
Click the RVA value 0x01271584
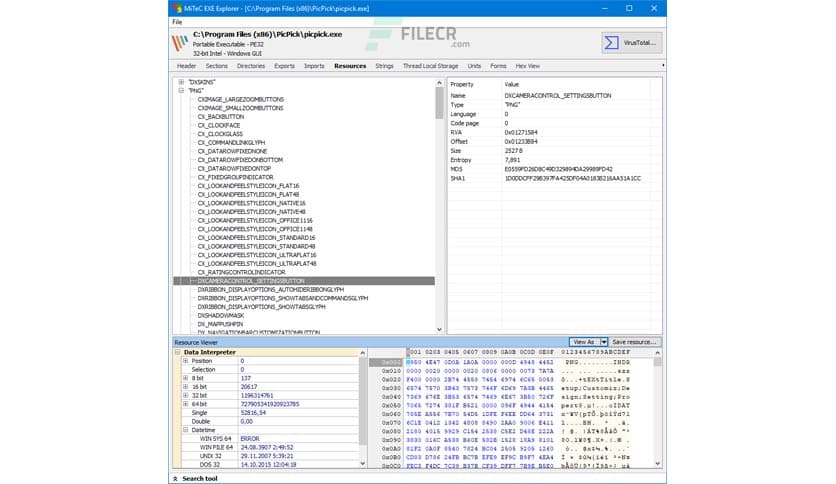tap(521, 132)
